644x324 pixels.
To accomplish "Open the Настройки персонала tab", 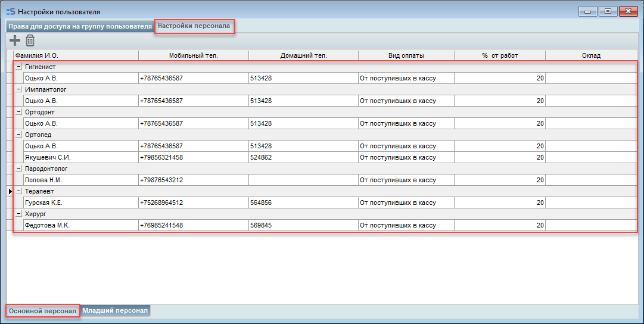I will click(194, 26).
